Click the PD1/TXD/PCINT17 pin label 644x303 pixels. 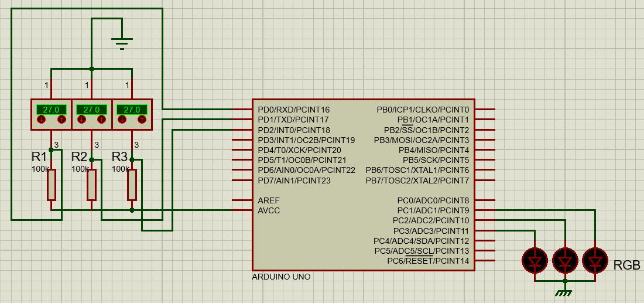pyautogui.click(x=293, y=120)
